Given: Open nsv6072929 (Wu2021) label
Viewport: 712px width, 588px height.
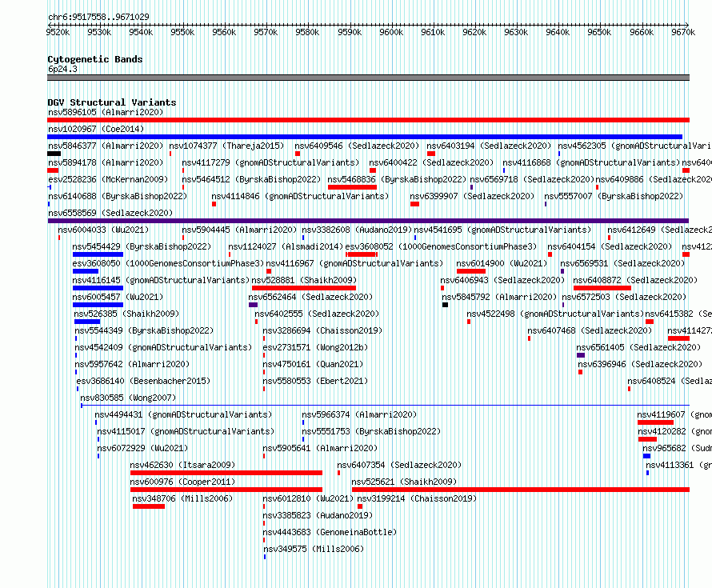Looking at the screenshot, I should [x=142, y=448].
